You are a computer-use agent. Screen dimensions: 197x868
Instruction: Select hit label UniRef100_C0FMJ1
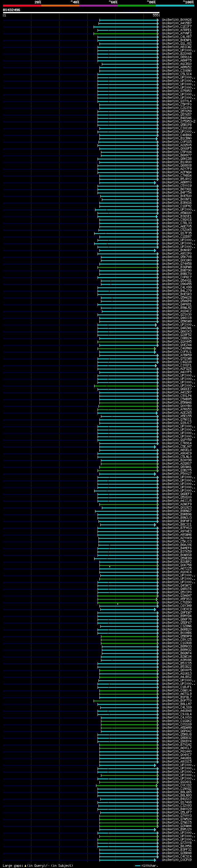coord(176,352)
